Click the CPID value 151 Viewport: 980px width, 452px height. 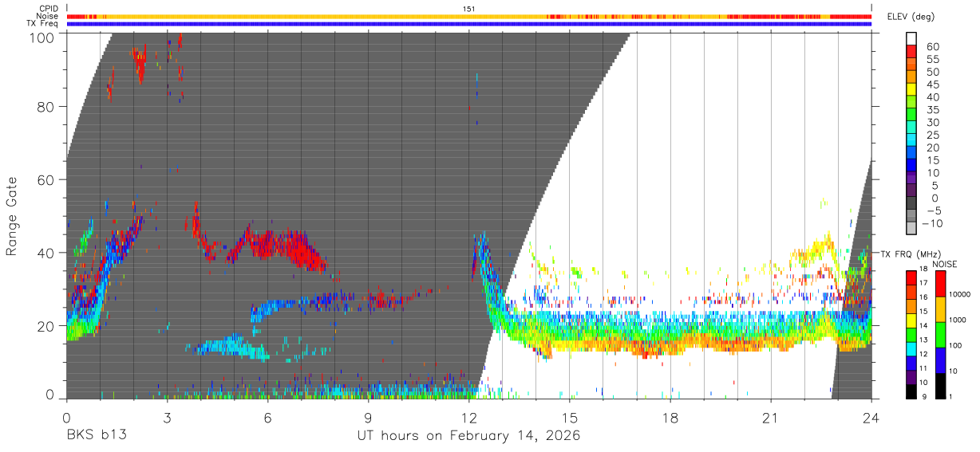[x=469, y=9]
